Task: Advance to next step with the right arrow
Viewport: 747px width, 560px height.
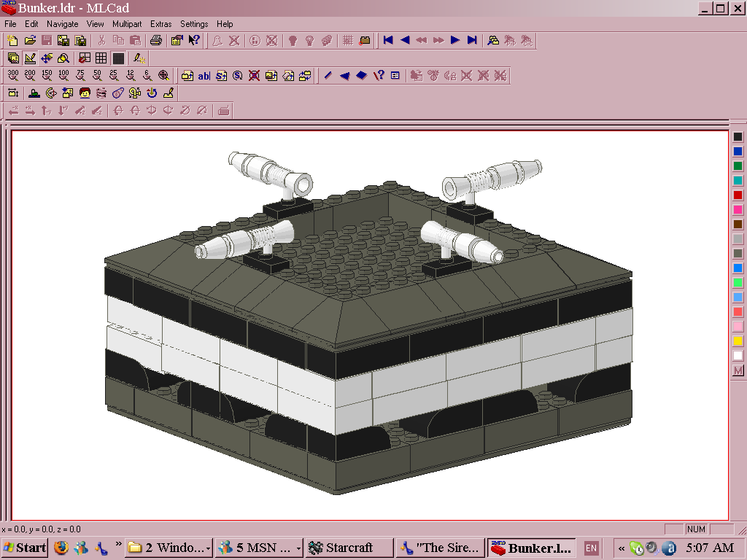Action: (455, 41)
